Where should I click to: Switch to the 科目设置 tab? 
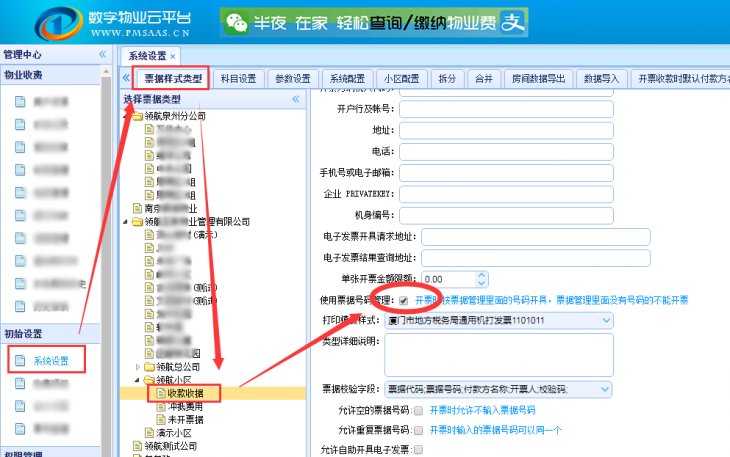(x=240, y=79)
